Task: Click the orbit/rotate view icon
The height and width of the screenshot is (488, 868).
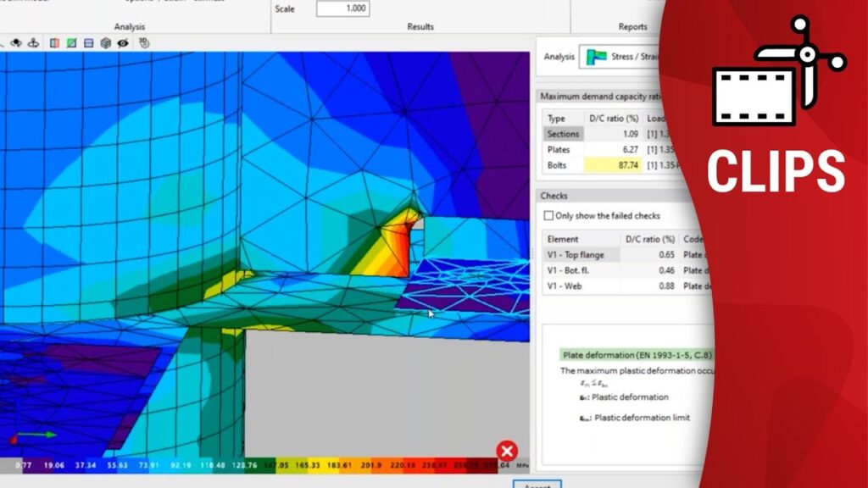Action: (x=33, y=42)
